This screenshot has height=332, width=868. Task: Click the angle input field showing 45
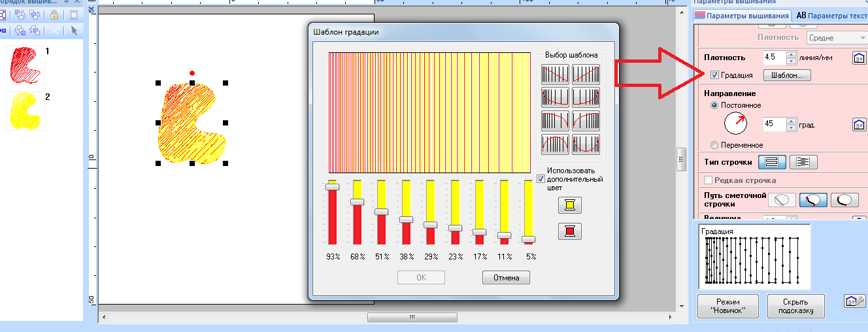click(775, 124)
